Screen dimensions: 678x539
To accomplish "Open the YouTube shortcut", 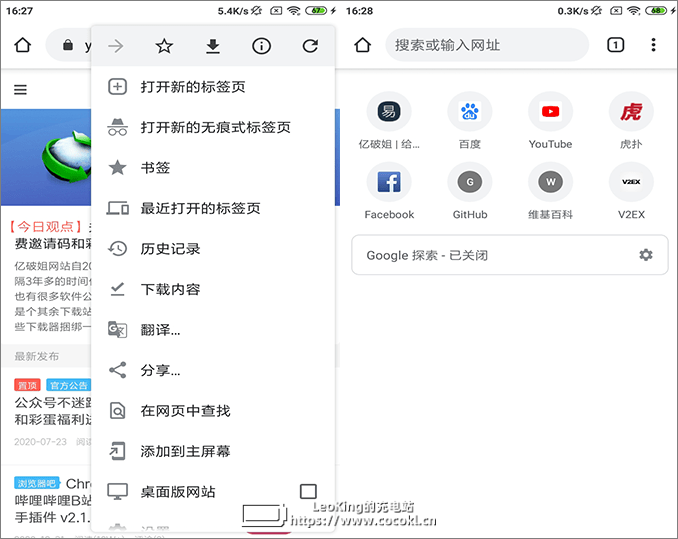I will pos(550,121).
